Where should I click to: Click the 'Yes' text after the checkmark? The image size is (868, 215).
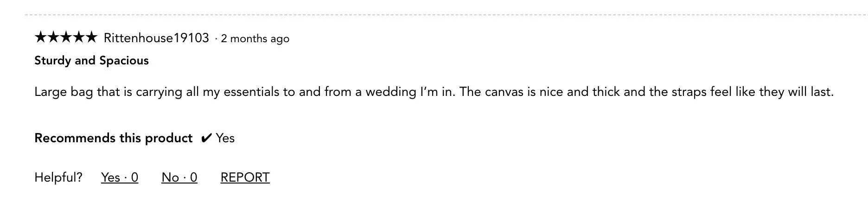(225, 138)
